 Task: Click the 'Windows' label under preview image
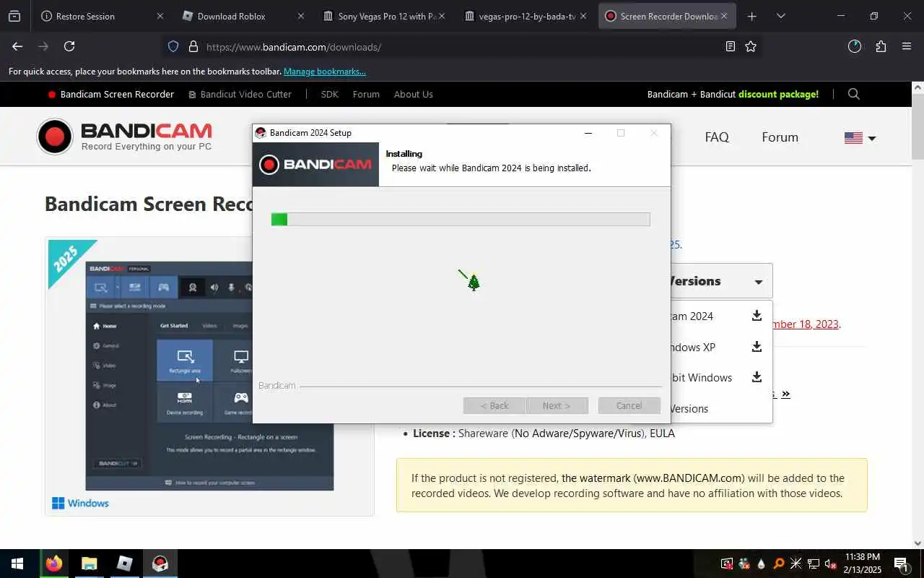click(88, 503)
